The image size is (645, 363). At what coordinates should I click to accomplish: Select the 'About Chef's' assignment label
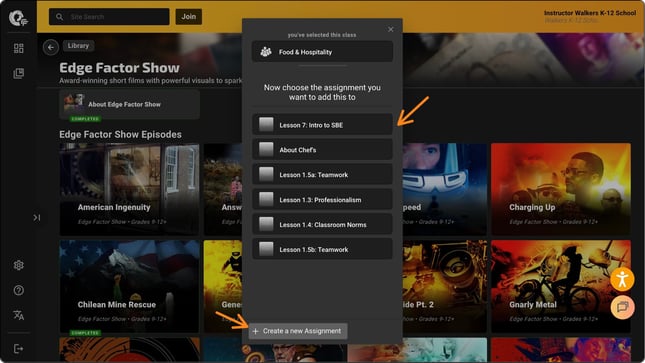pos(298,150)
